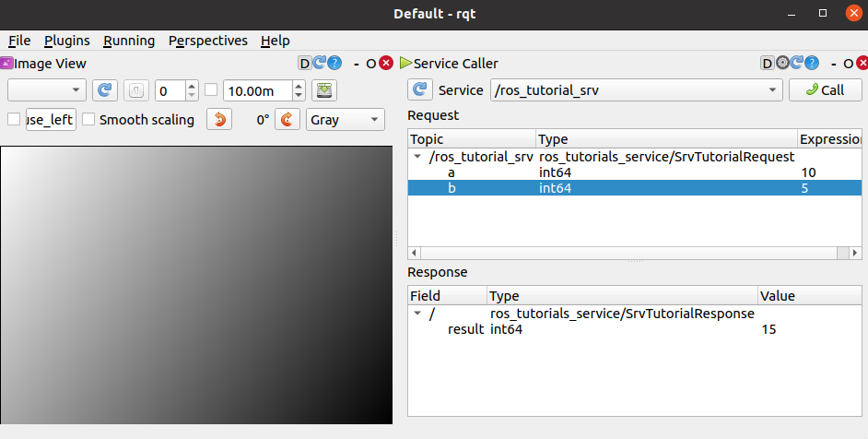868x439 pixels.
Task: Toggle publish mouse click checkbox beside use_left
Action: (14, 119)
